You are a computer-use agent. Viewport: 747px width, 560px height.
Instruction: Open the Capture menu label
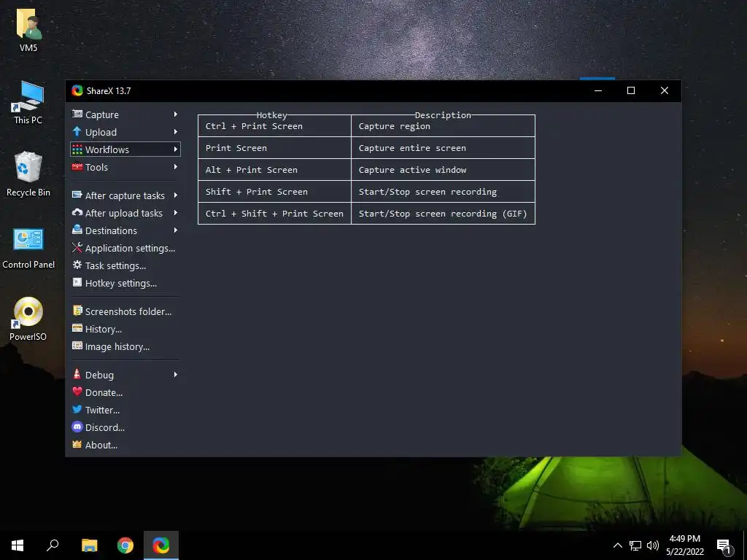(102, 114)
